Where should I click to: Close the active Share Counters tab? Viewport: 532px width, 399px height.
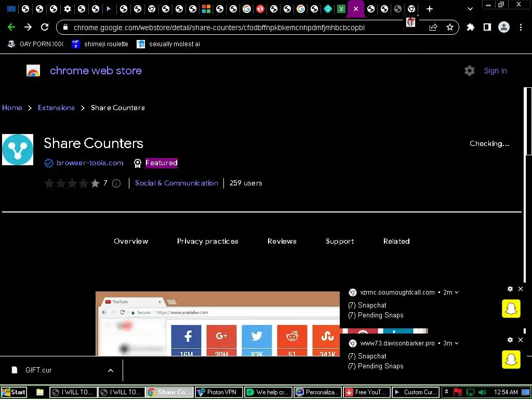tap(356, 9)
